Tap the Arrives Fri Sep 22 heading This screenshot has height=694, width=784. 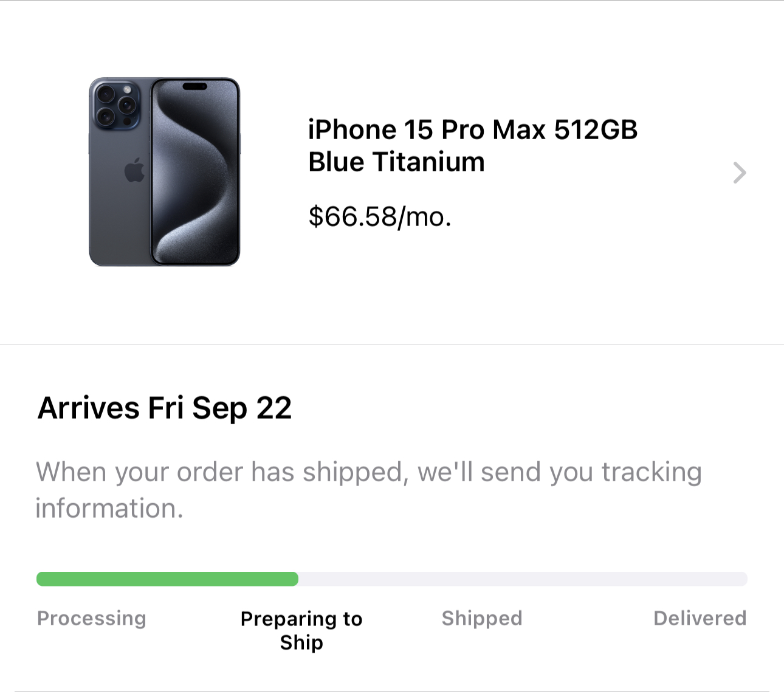tap(165, 408)
